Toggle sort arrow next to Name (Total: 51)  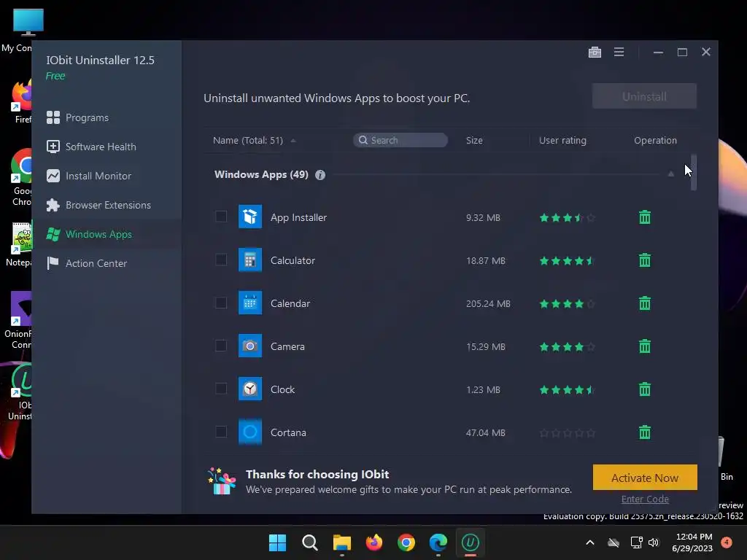[293, 141]
